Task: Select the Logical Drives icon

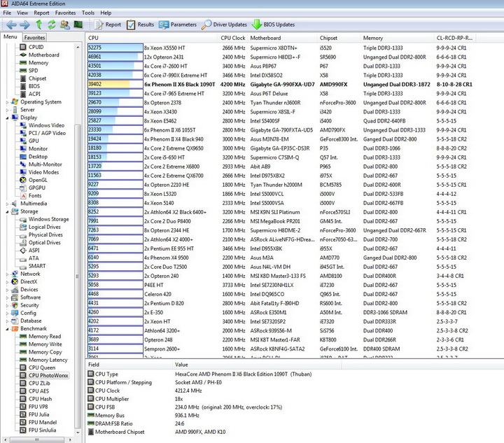Action: point(23,227)
